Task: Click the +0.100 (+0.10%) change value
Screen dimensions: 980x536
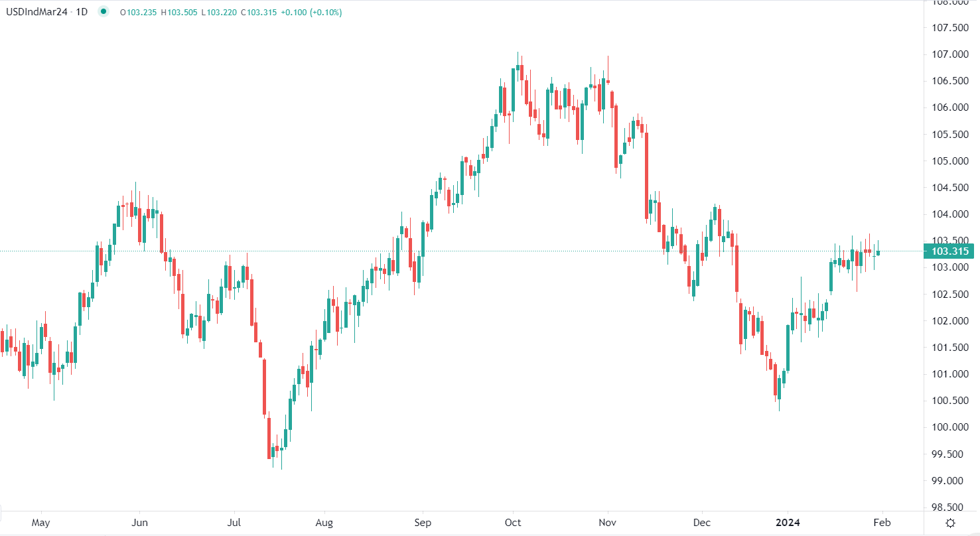Action: [311, 12]
